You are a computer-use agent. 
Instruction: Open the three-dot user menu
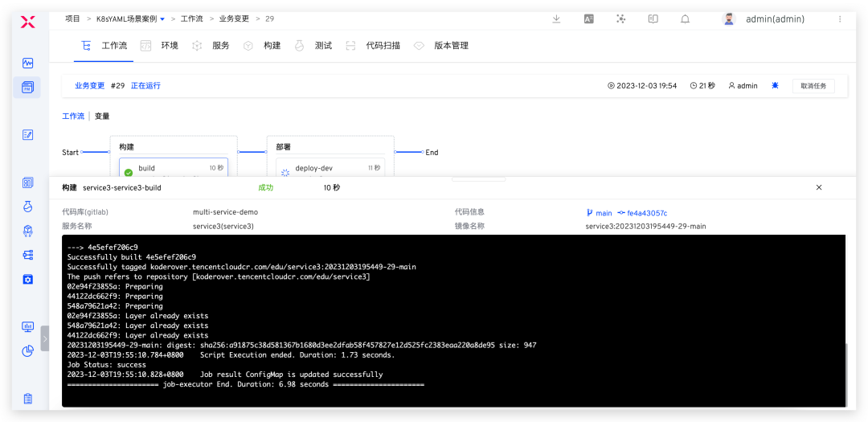tap(840, 18)
